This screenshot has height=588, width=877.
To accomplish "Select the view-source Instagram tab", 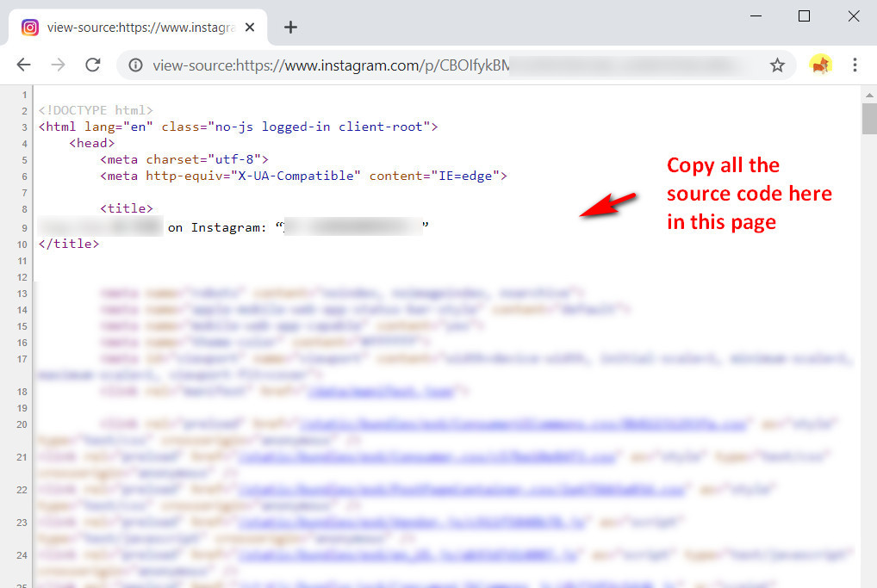I will click(138, 27).
